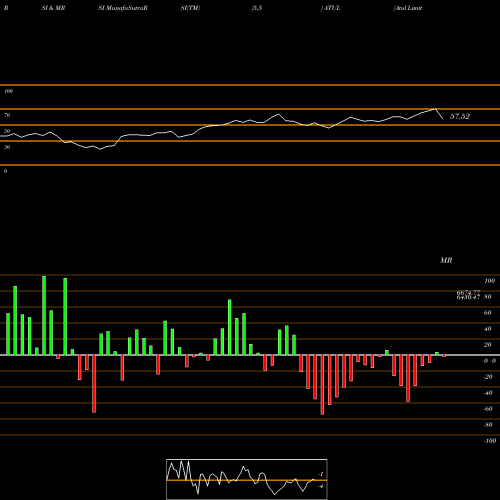The height and width of the screenshot is (500, 500).
Task: Click the 'MR' panel title
Action: [446, 260]
